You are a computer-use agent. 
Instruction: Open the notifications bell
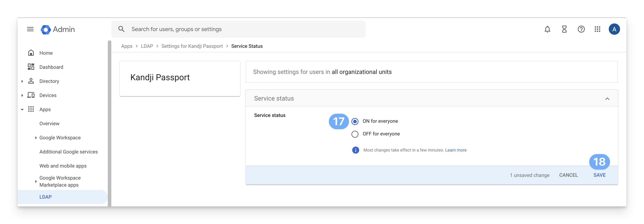[547, 29]
